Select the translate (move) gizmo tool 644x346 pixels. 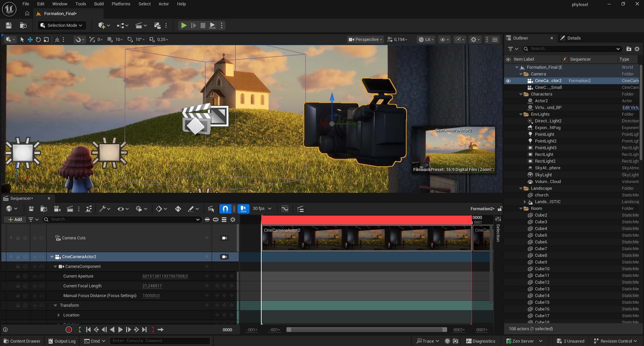30,40
